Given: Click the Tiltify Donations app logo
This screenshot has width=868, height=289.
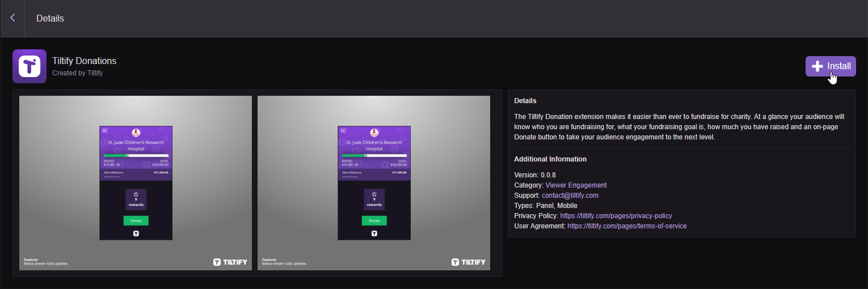Looking at the screenshot, I should [30, 66].
